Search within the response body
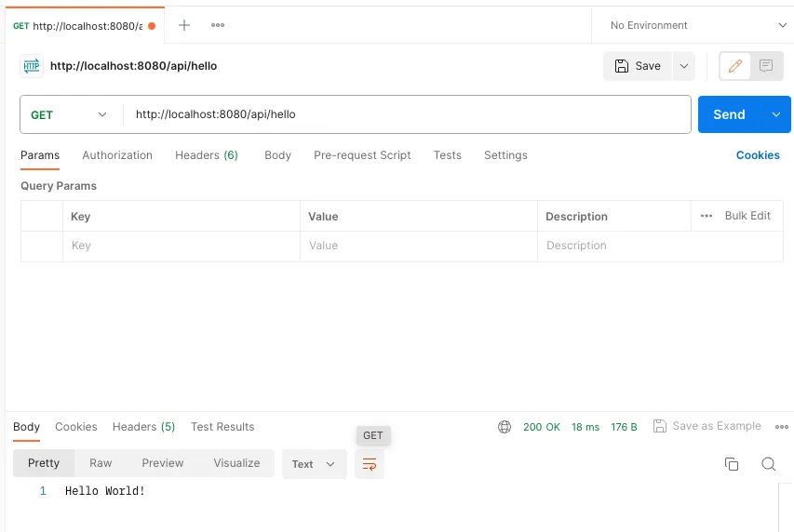This screenshot has height=532, width=794. (x=769, y=464)
